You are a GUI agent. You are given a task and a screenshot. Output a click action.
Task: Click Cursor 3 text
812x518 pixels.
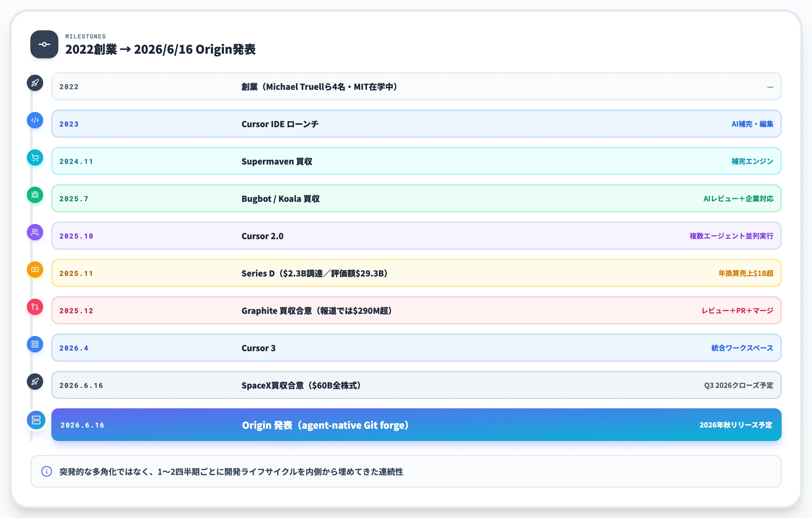pyautogui.click(x=259, y=348)
